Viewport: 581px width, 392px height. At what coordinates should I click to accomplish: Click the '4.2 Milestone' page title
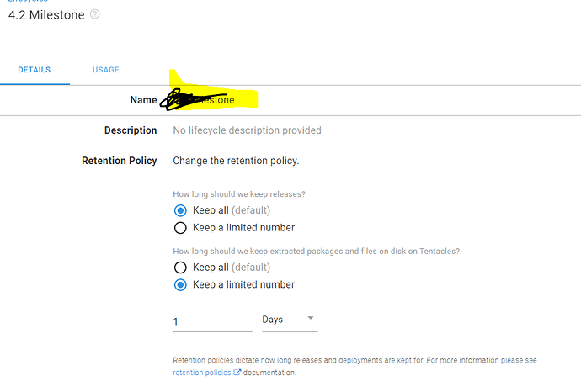click(x=46, y=15)
